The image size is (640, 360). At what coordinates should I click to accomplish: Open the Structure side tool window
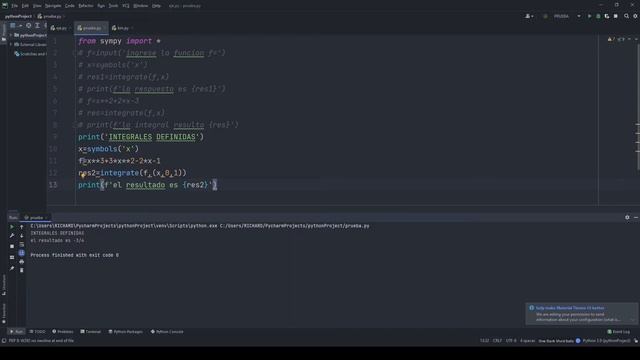pyautogui.click(x=4, y=284)
